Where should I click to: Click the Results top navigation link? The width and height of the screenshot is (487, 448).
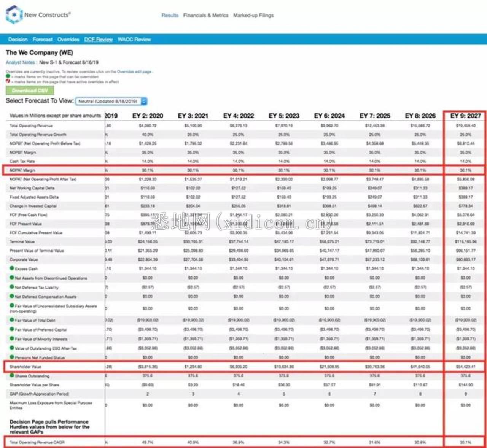170,15
